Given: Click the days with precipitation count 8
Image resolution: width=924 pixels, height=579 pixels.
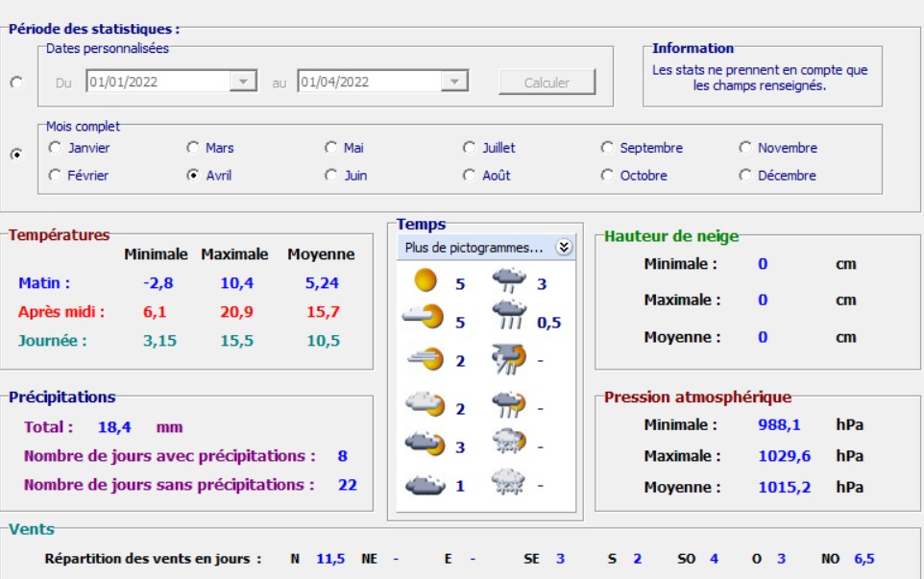Looking at the screenshot, I should pos(342,456).
